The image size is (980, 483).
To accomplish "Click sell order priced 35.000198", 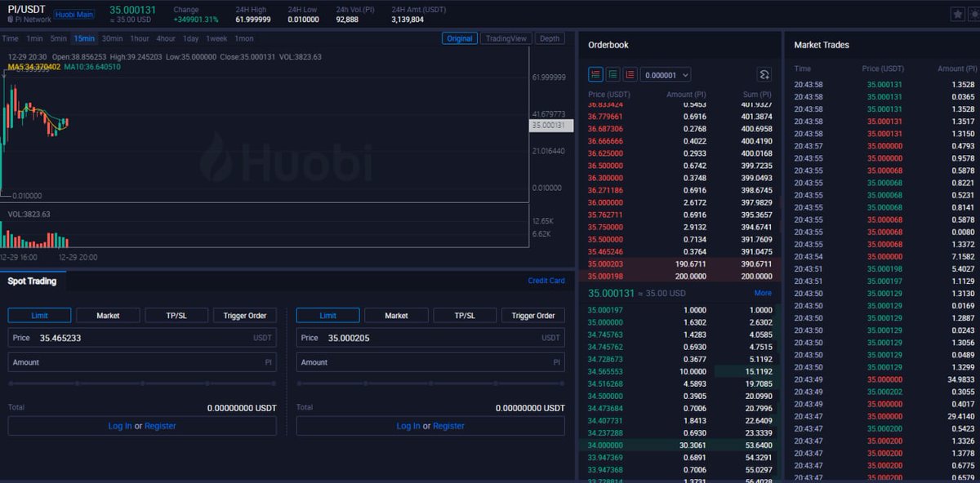I will click(x=680, y=277).
